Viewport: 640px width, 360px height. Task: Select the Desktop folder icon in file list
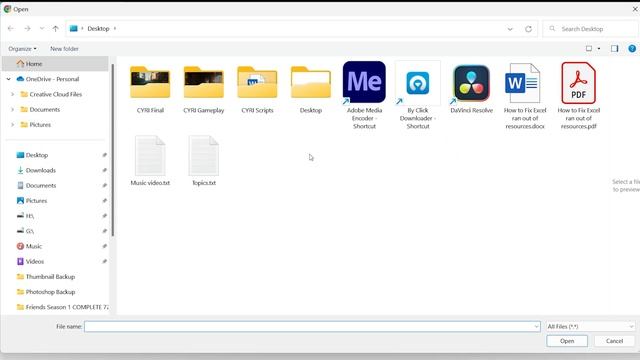point(311,89)
